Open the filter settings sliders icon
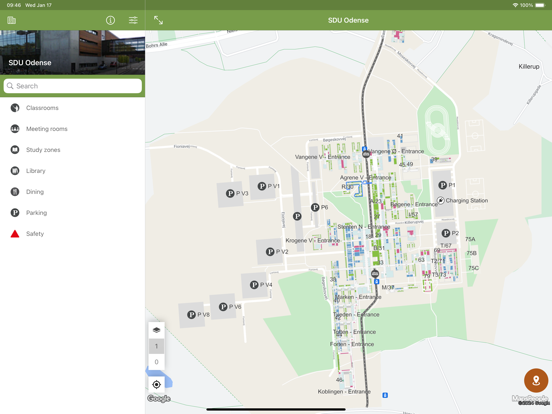Screen dimensions: 552x414 tap(133, 20)
